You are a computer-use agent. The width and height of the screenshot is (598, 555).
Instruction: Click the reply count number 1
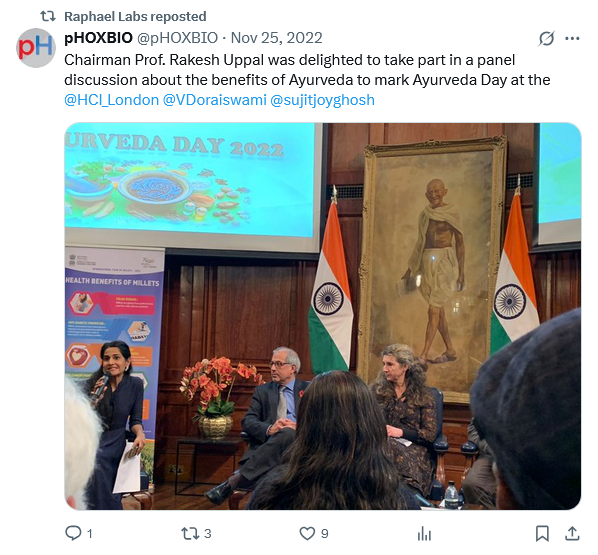coord(90,534)
